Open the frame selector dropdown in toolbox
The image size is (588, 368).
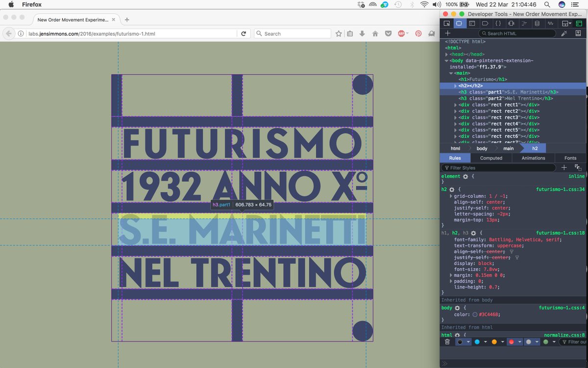566,24
